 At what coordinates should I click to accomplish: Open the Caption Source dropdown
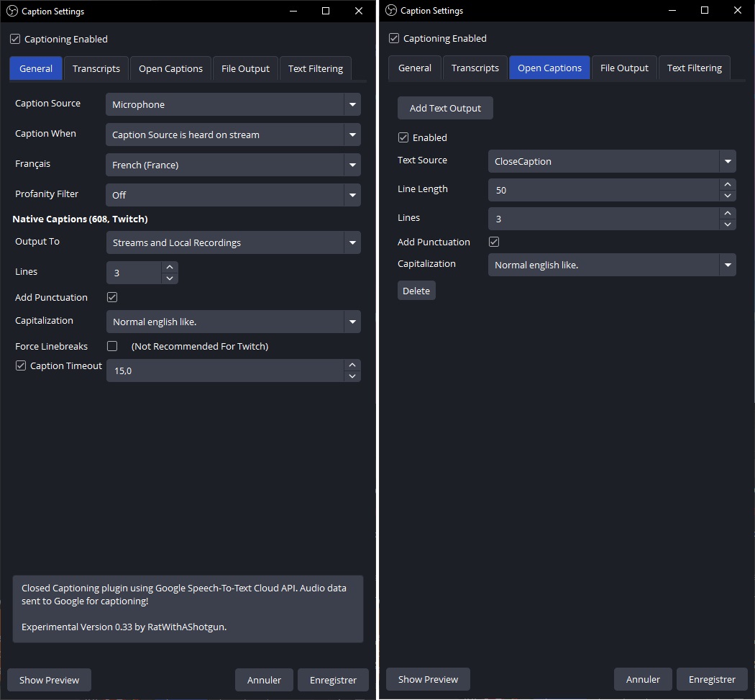232,104
